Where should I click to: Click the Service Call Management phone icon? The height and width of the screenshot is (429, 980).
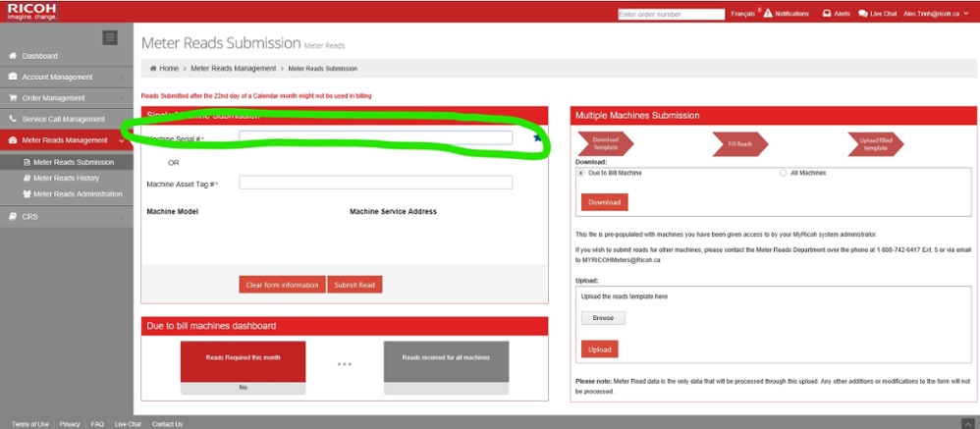click(13, 119)
